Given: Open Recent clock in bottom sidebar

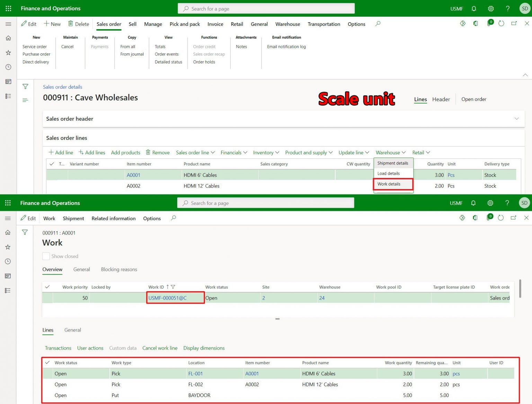Looking at the screenshot, I should click(x=8, y=261).
